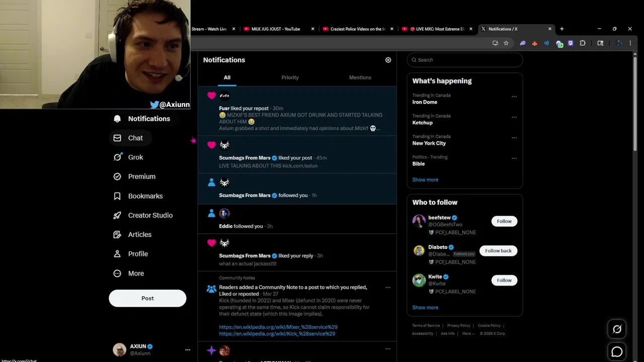
Task: Switch to LIVE MXC browser tab
Action: click(437, 29)
